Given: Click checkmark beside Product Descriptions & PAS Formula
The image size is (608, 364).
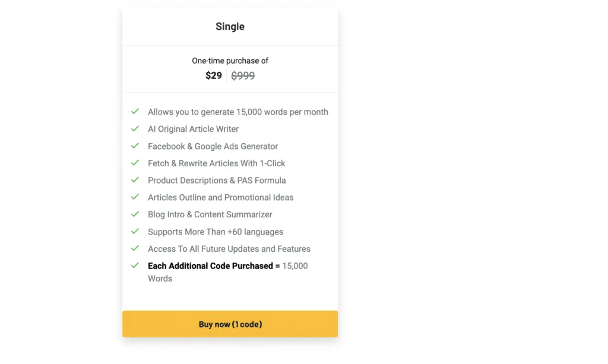Looking at the screenshot, I should pyautogui.click(x=135, y=180).
